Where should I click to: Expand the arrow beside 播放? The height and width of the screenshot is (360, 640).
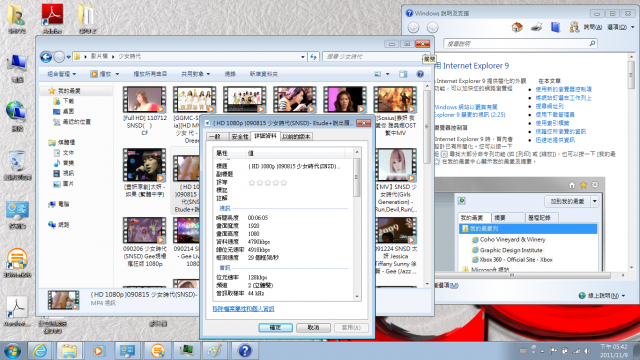point(117,74)
